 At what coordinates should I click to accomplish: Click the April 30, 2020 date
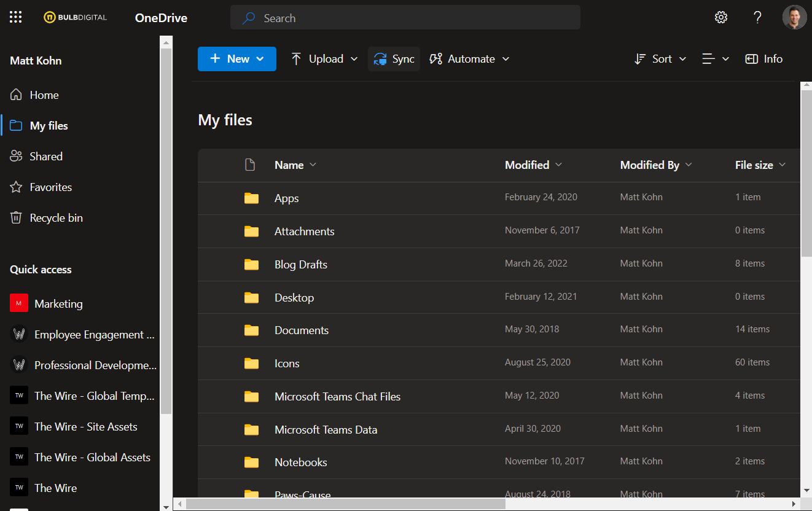(x=533, y=429)
